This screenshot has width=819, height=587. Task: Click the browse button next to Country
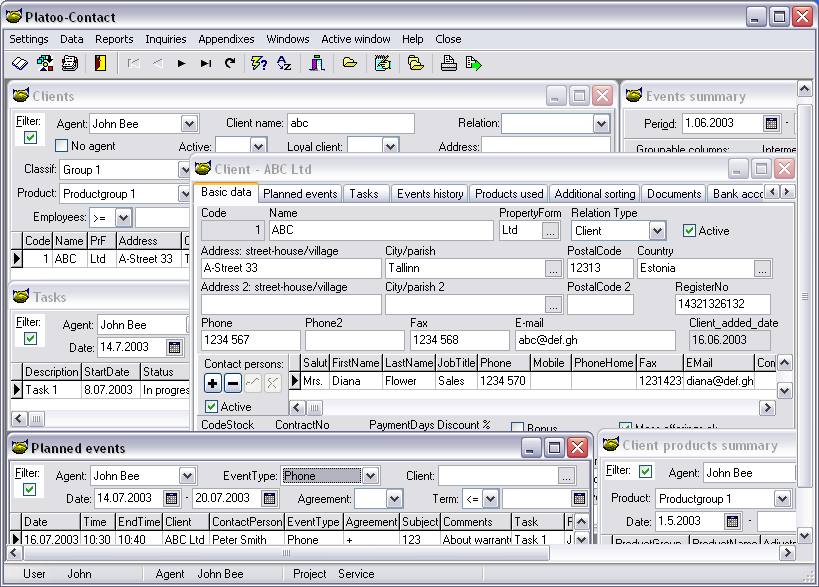click(x=762, y=268)
